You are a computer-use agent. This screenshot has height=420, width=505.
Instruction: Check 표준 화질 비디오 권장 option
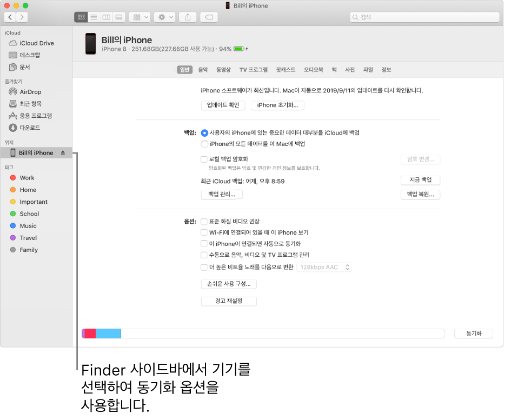[x=204, y=222]
